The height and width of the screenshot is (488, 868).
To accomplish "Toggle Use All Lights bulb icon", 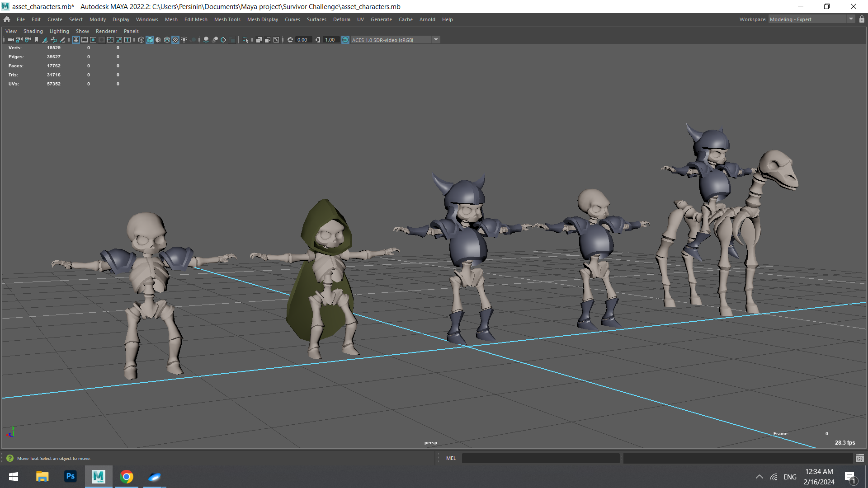I will tap(184, 40).
